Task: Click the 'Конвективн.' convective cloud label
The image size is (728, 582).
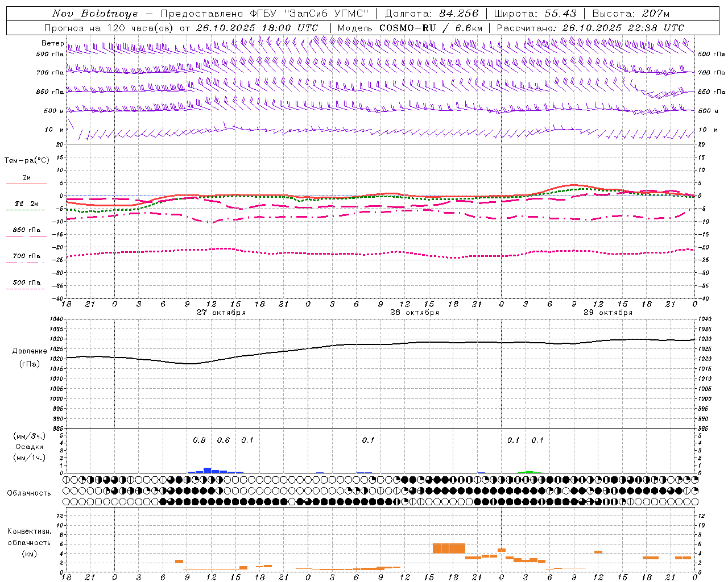Action: click(29, 531)
